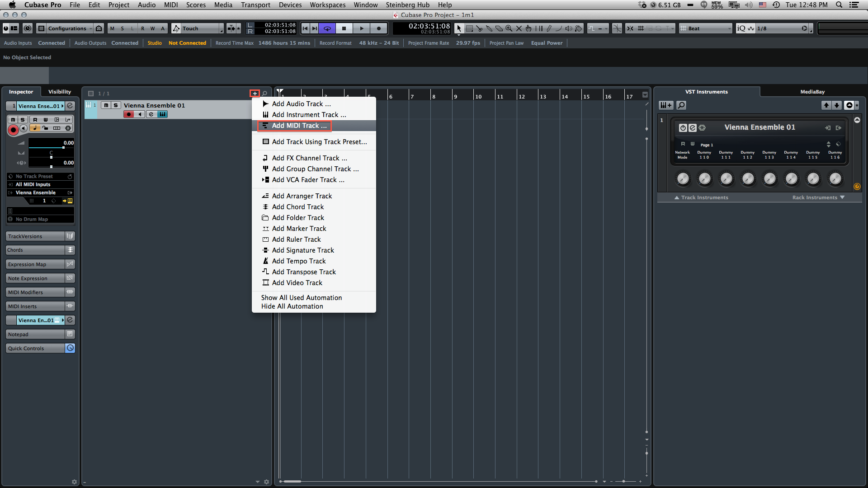Select the Zoom tool
This screenshot has height=488, width=868.
(509, 28)
